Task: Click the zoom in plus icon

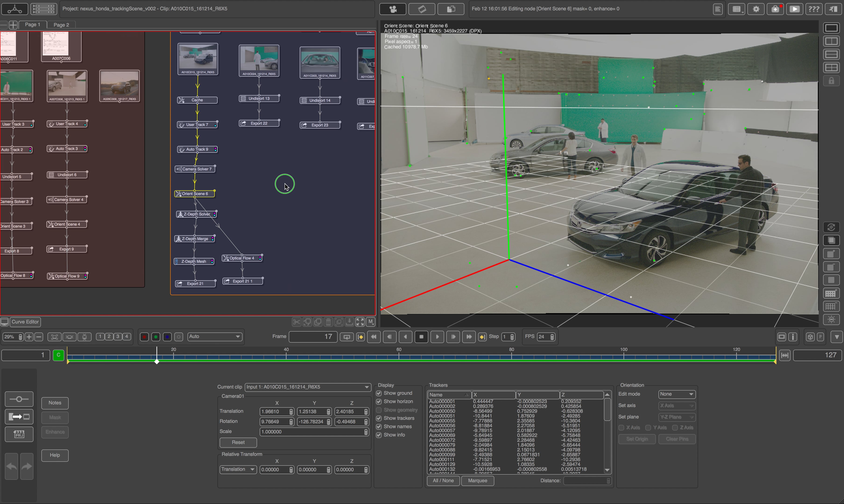Action: [x=29, y=337]
